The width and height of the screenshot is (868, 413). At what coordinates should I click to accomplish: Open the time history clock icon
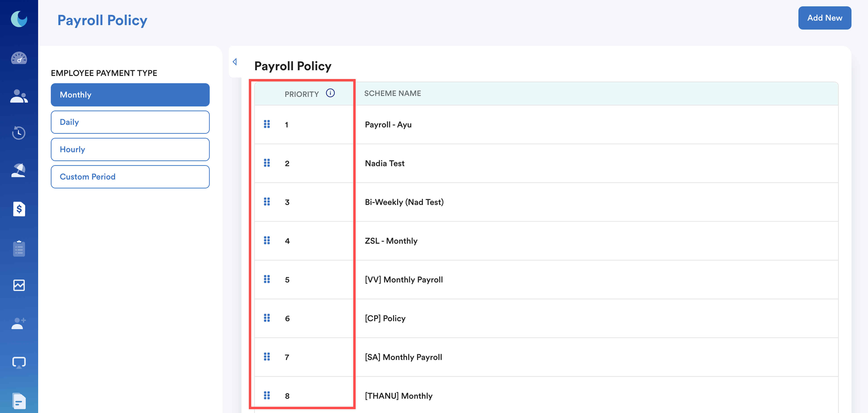tap(19, 133)
